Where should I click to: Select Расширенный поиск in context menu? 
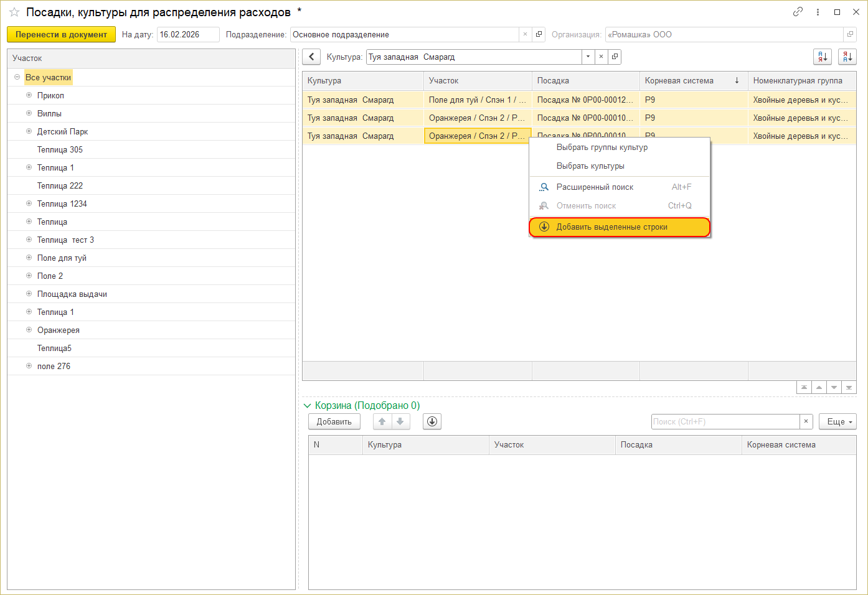(x=595, y=187)
